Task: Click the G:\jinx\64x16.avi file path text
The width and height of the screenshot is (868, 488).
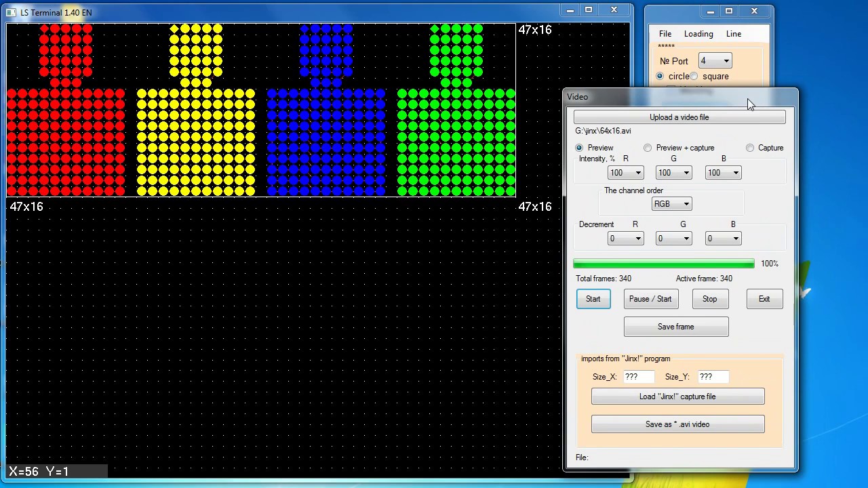Action: pos(603,131)
